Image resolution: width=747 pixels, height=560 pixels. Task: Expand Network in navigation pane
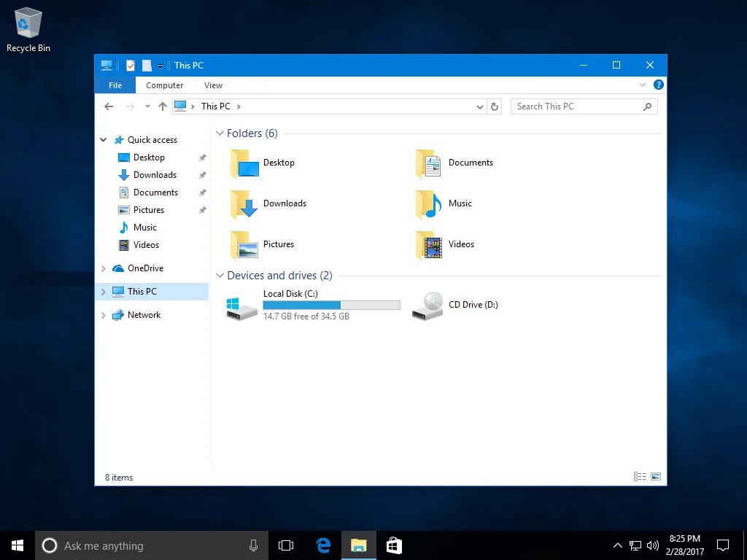(x=104, y=315)
